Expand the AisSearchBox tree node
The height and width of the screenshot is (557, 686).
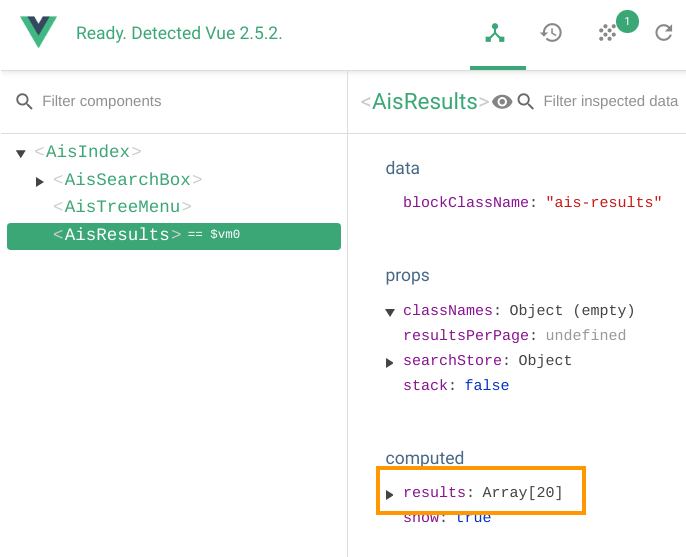coord(39,181)
